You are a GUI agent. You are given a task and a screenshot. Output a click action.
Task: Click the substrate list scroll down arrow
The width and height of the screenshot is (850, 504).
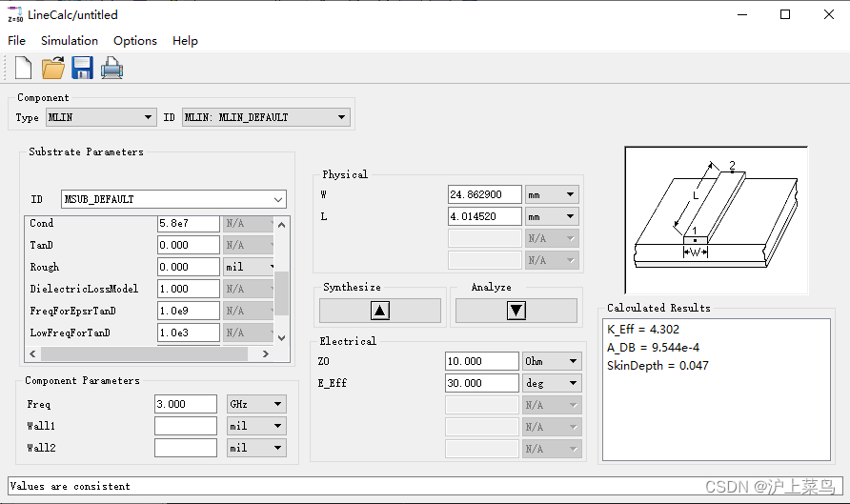[x=281, y=338]
